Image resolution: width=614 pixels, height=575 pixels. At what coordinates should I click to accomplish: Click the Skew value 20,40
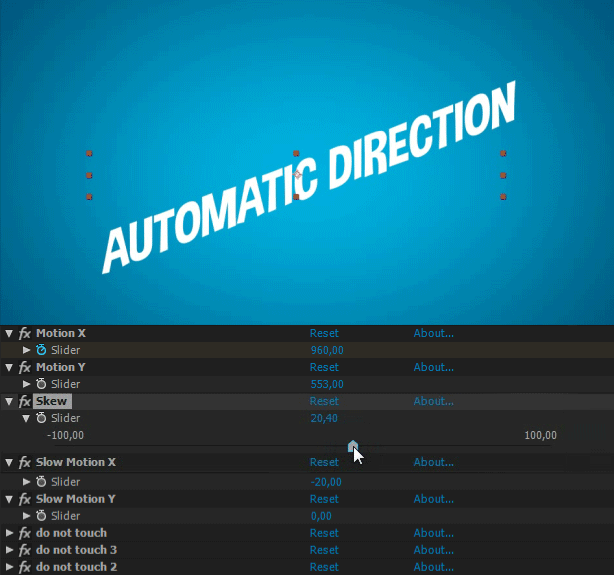tap(324, 418)
